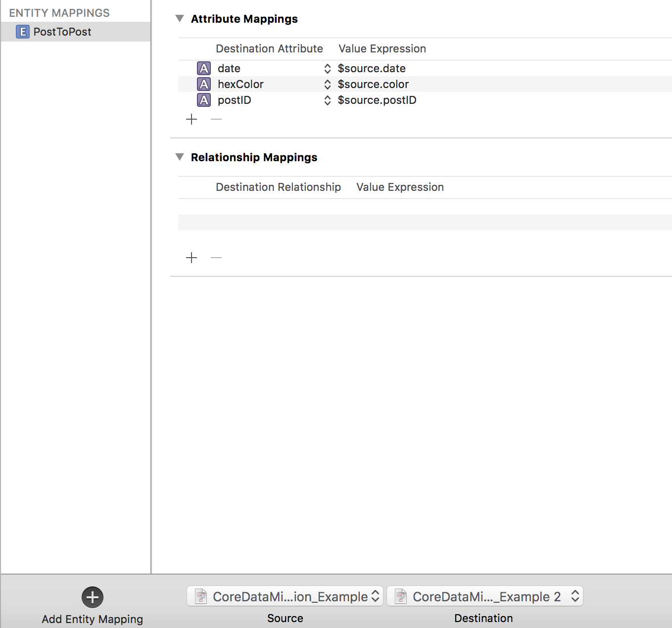Select the $source.color value expression

pyautogui.click(x=373, y=84)
